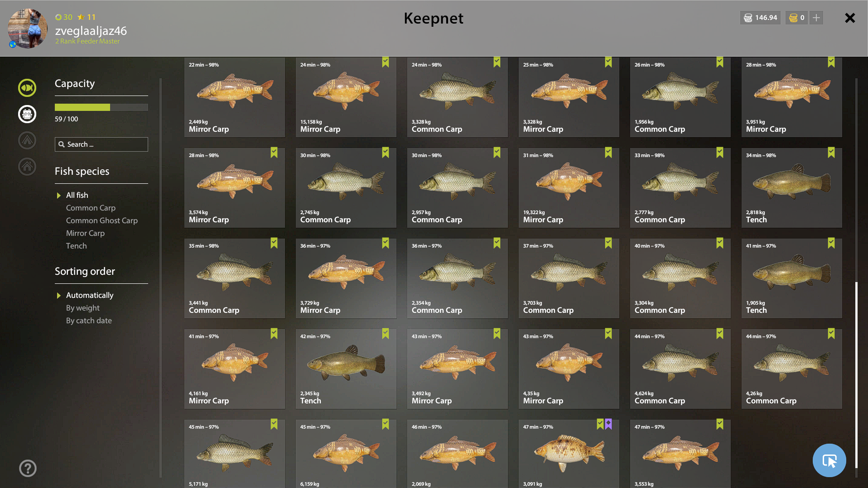The width and height of the screenshot is (868, 488).
Task: Sort fish By catch date
Action: 89,321
